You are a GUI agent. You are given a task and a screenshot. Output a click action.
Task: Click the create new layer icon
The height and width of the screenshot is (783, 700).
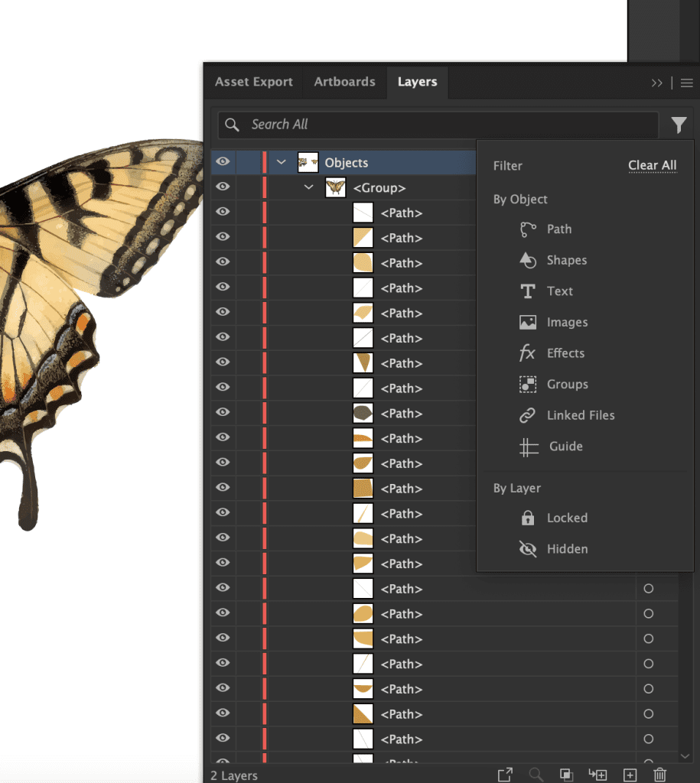[x=630, y=775]
